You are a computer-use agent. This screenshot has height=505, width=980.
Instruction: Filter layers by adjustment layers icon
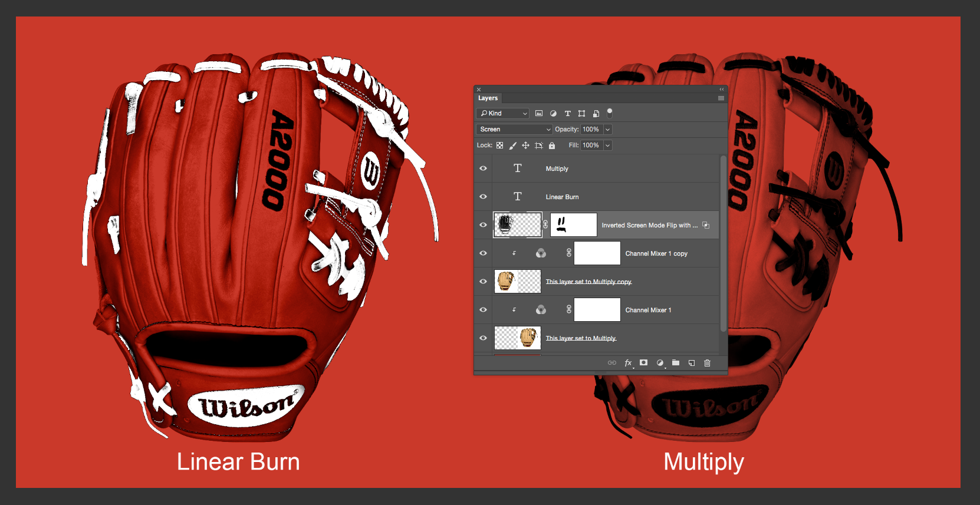[553, 113]
